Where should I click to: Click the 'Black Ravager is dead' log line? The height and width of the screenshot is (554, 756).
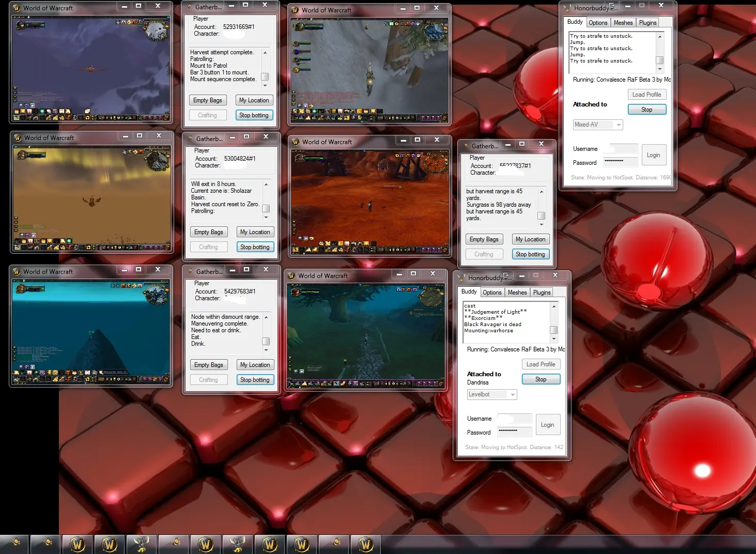coord(492,325)
